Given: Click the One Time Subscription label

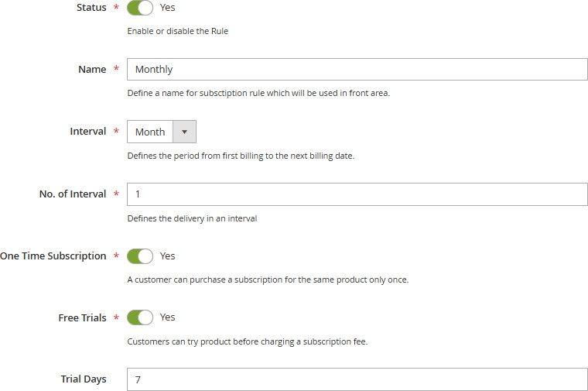Looking at the screenshot, I should click(53, 256).
